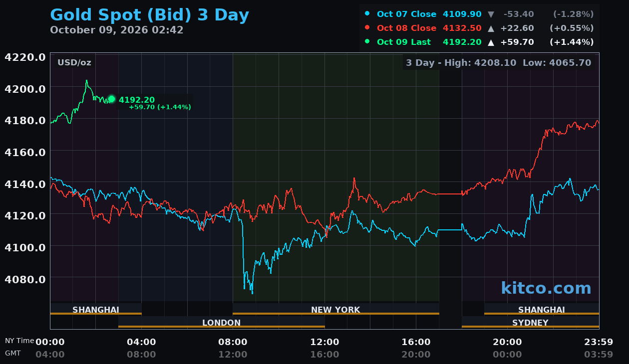This screenshot has height=364, width=629.
Task: Click the NY time 16:00 tick label
Action: (x=416, y=342)
